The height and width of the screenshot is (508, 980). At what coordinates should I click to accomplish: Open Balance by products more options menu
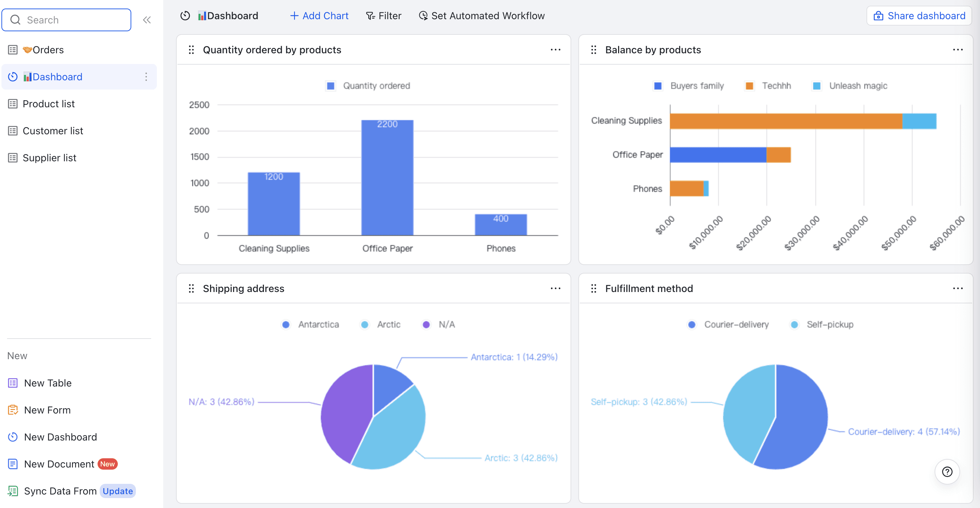pyautogui.click(x=958, y=50)
